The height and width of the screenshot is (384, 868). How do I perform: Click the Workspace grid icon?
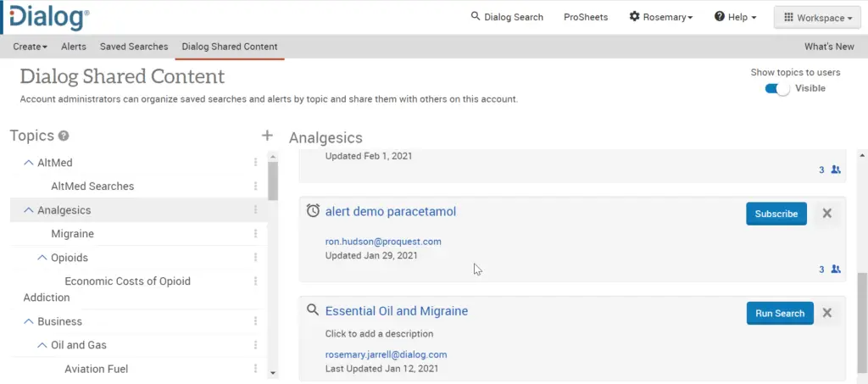pos(788,18)
